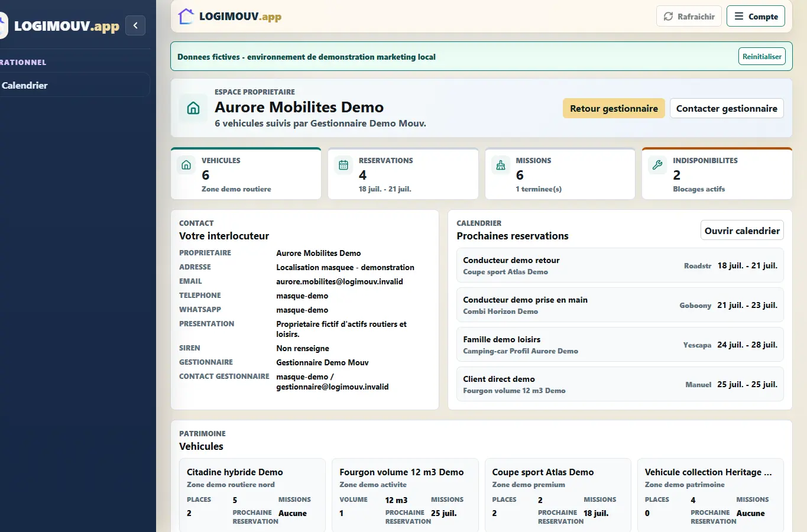
Task: Click the sidebar LOGIMOUV.app title
Action: click(x=66, y=26)
